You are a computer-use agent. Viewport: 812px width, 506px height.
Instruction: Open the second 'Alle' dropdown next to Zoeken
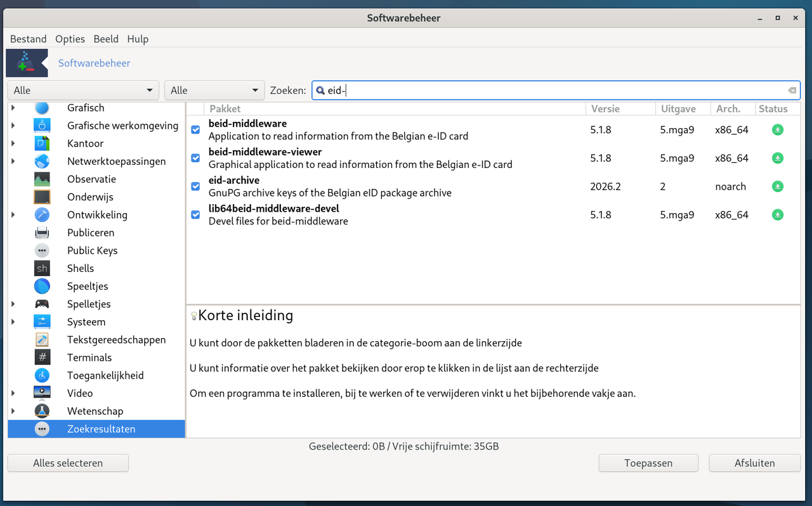pos(214,90)
